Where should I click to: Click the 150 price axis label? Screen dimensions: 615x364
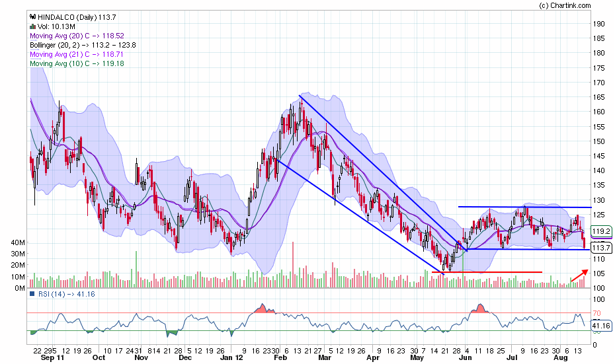point(599,141)
